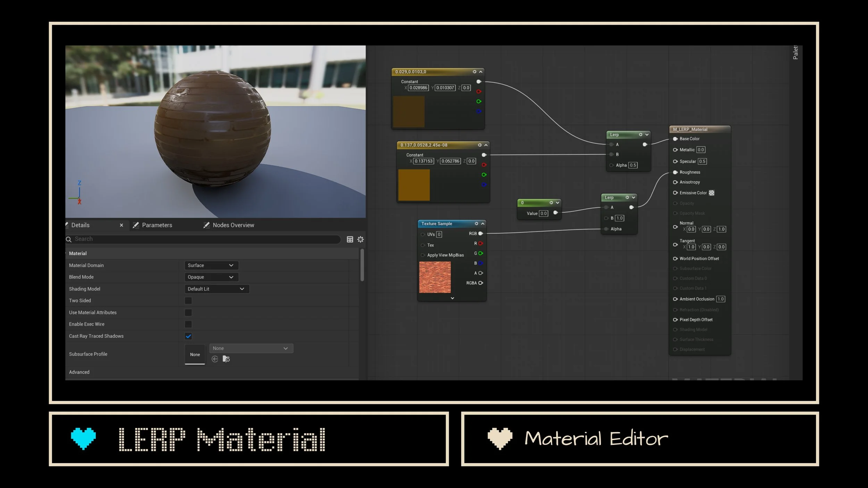Open the Blend Mode Opaque dropdown
Viewport: 868px width, 488px height.
tap(211, 277)
